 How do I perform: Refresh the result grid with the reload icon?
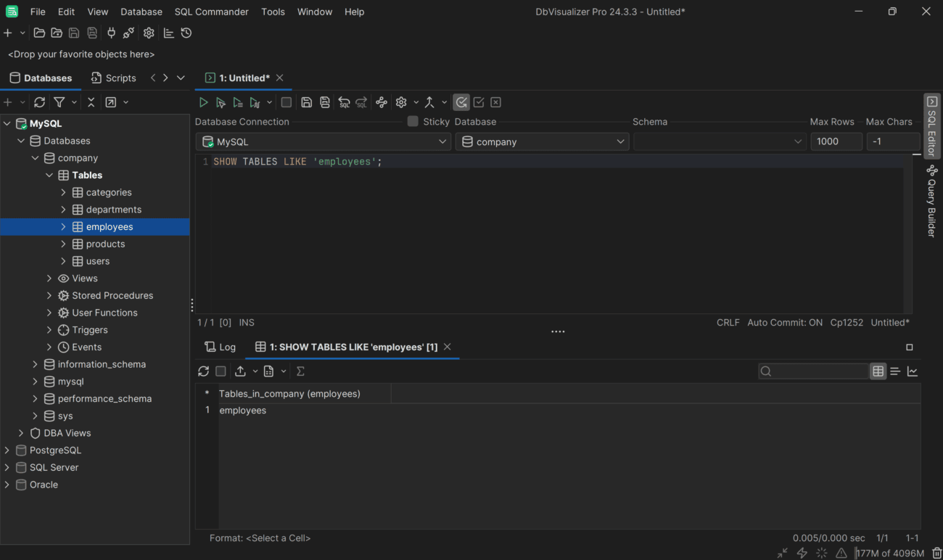[x=204, y=371]
